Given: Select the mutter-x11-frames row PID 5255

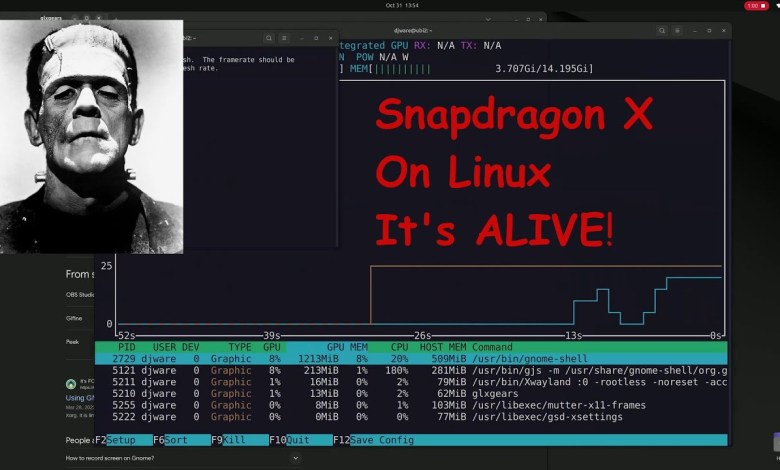Looking at the screenshot, I should point(411,405).
